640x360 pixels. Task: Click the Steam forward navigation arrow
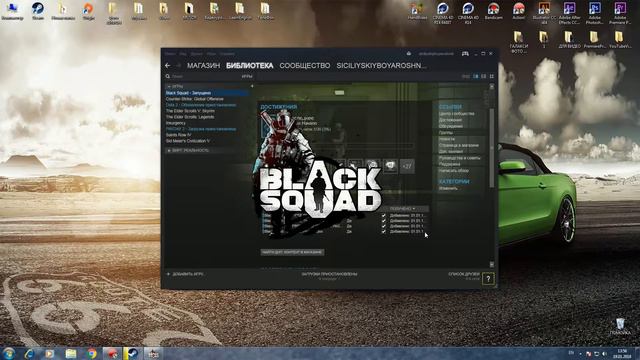(x=178, y=65)
